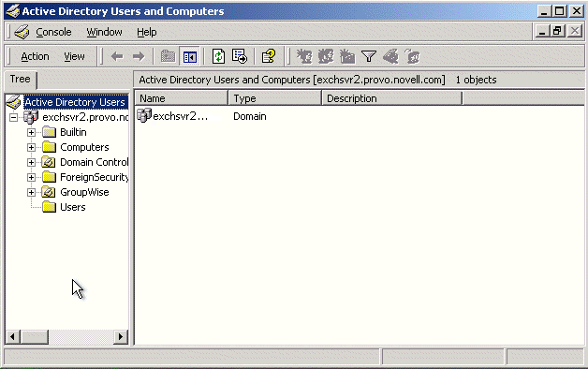Click the Create new group toolbar icon
The height and width of the screenshot is (369, 588).
tap(326, 56)
